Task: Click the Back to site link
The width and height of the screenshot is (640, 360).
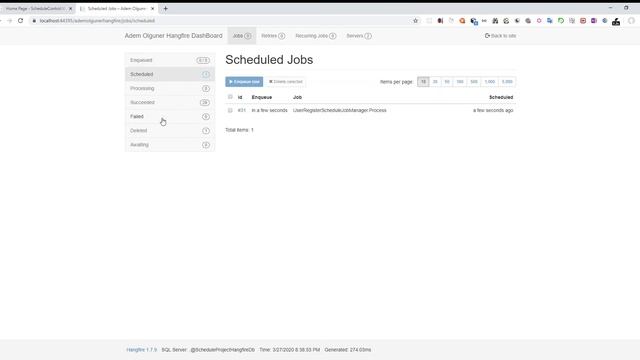Action: (500, 36)
